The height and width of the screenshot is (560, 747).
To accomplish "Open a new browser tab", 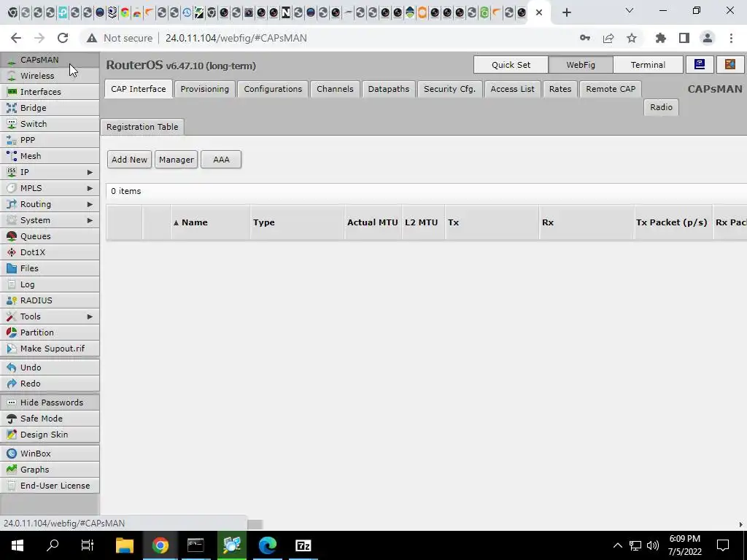I will [566, 12].
